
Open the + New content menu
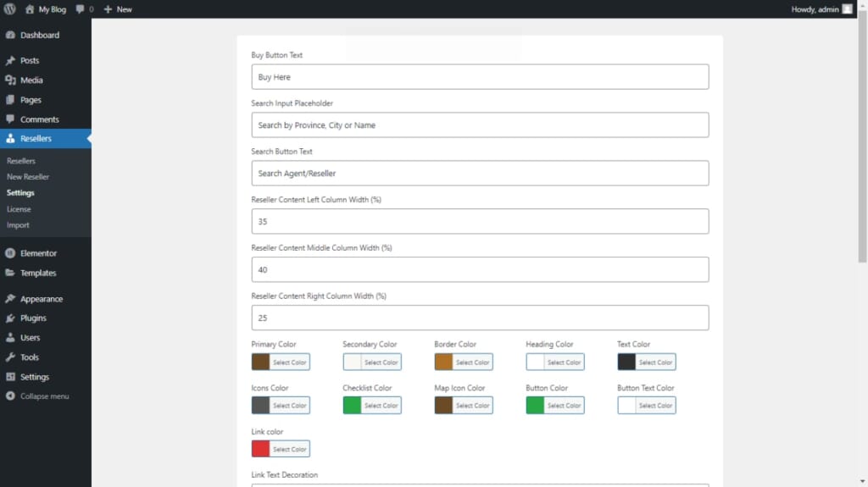[x=118, y=9]
